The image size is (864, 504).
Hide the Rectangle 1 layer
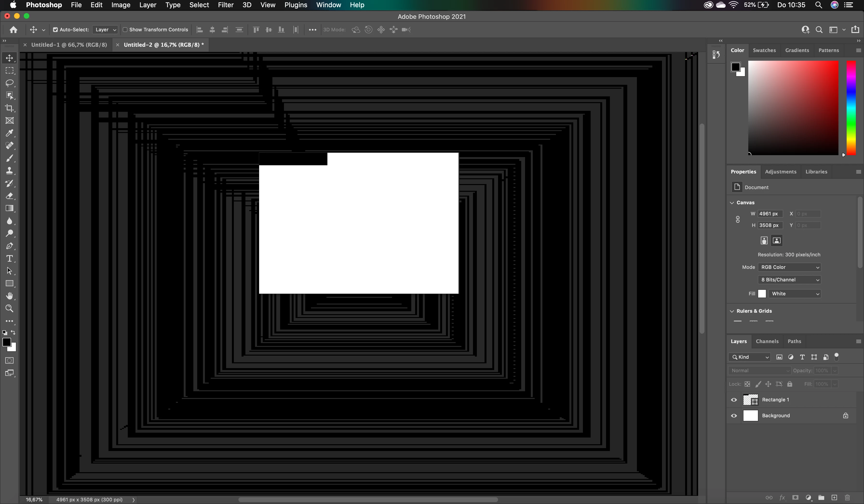tap(734, 400)
